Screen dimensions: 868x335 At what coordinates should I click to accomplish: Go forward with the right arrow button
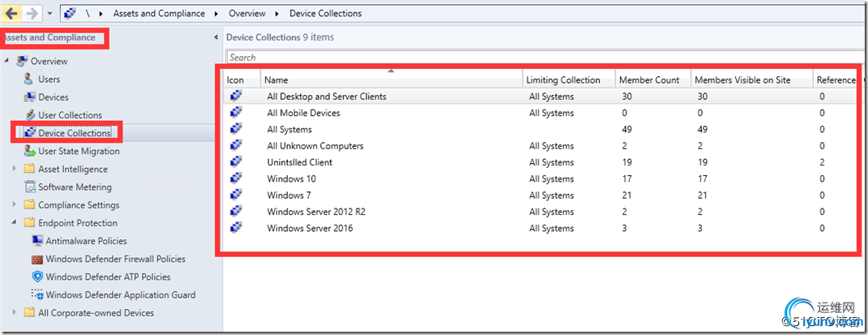(x=32, y=13)
